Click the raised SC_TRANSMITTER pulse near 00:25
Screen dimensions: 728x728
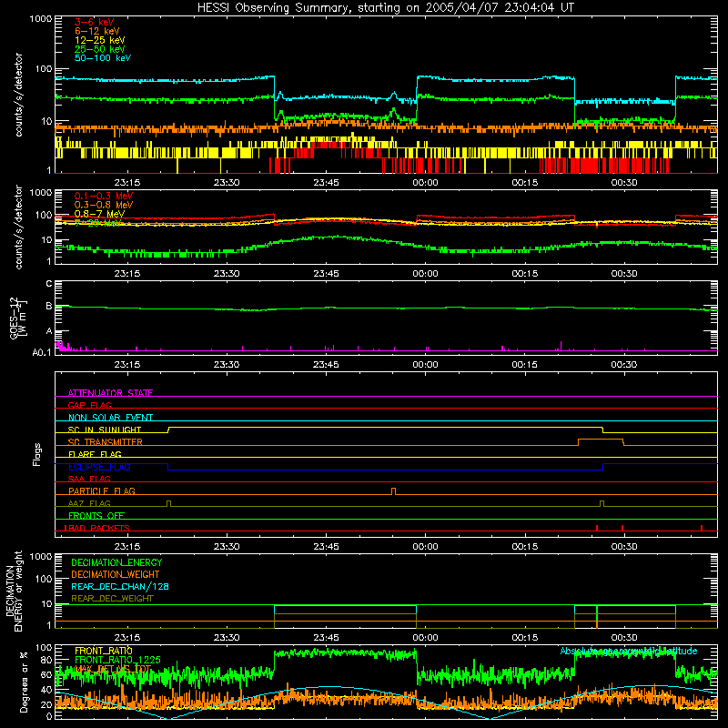point(601,442)
